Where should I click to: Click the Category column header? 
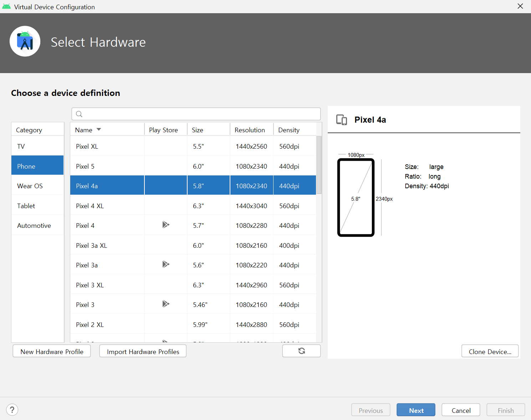point(37,130)
